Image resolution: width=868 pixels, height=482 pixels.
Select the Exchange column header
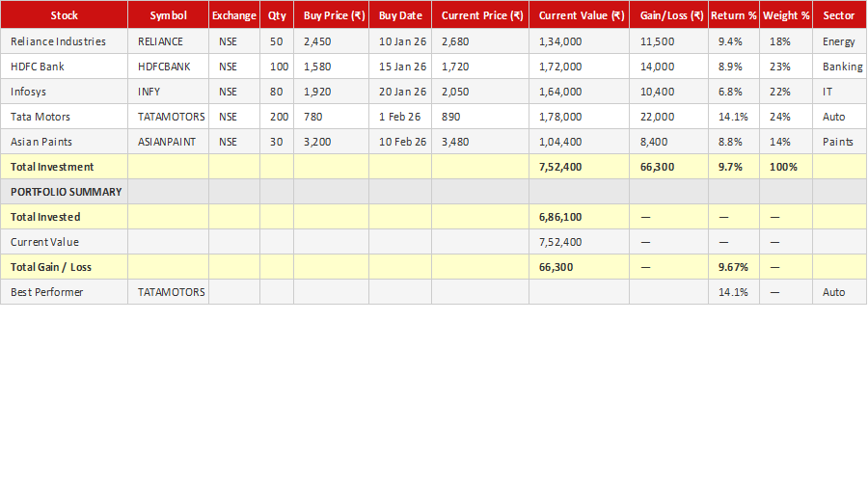point(234,14)
